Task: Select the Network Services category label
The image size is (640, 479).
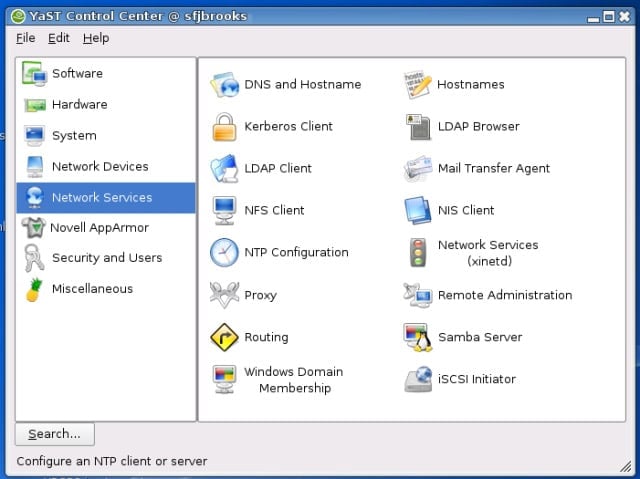Action: [x=102, y=198]
